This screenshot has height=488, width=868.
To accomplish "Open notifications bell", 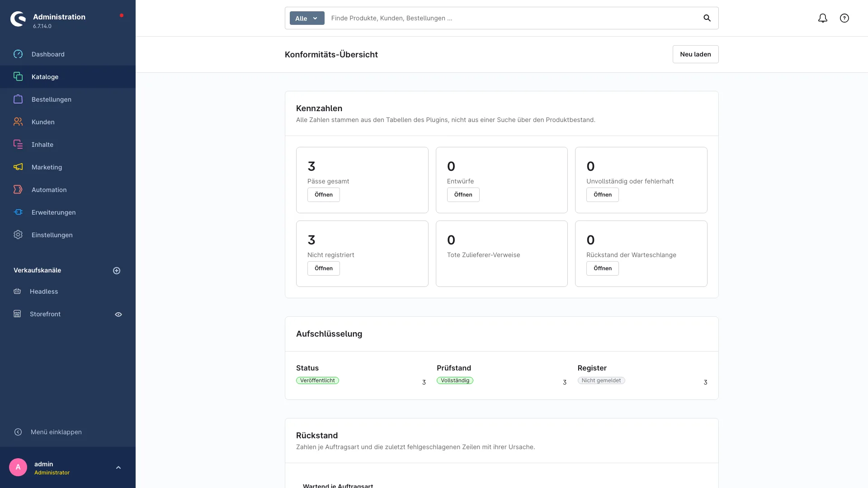I will (x=823, y=18).
